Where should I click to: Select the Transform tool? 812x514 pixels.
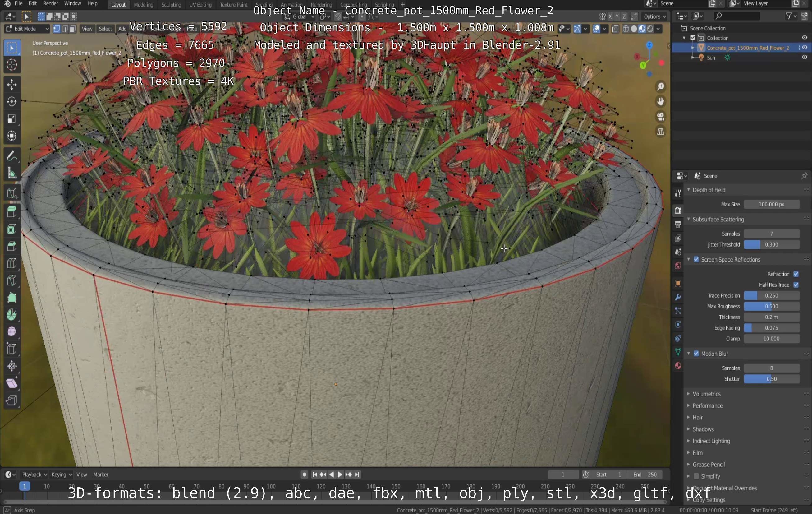pyautogui.click(x=12, y=136)
